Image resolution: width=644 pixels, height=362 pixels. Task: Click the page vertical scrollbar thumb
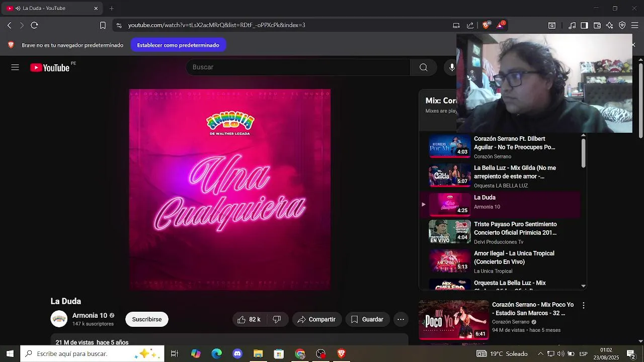(640, 101)
